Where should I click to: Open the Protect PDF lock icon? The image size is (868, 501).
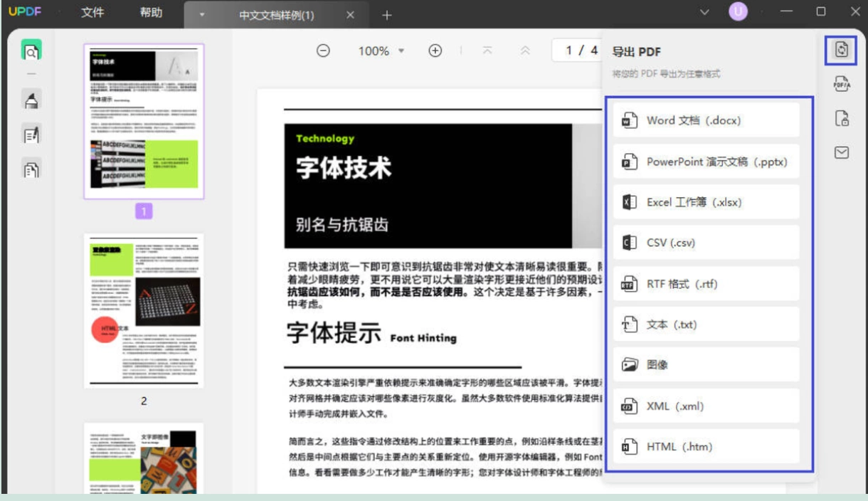pyautogui.click(x=842, y=118)
